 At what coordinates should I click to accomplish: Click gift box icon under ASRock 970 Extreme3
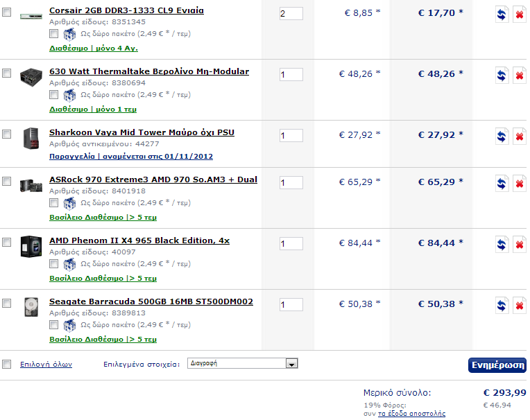click(x=69, y=203)
